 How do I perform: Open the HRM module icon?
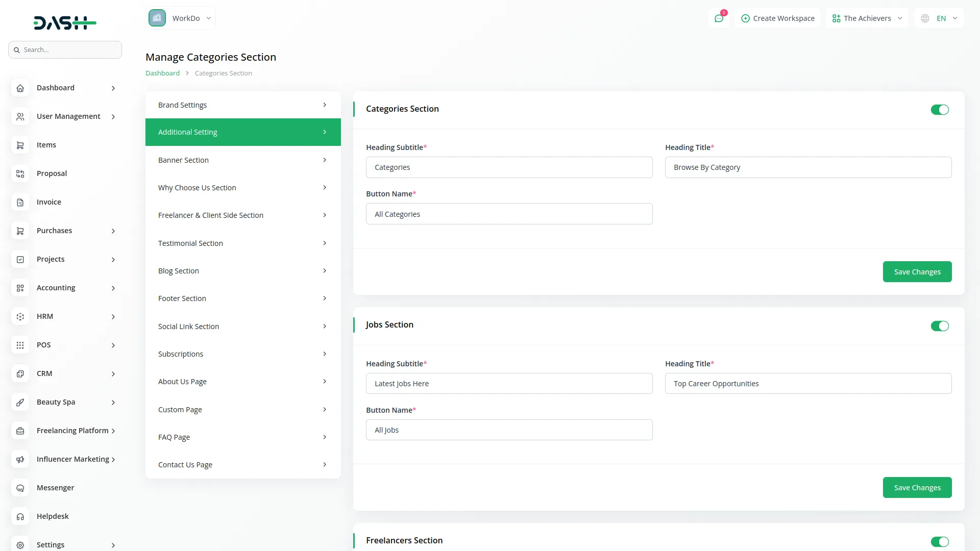click(x=20, y=316)
